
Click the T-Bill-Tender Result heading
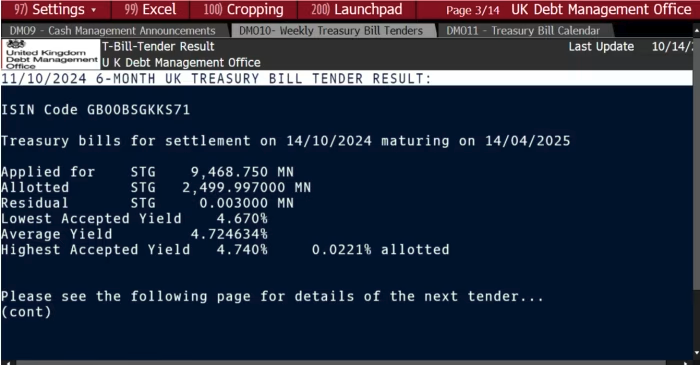coord(158,46)
